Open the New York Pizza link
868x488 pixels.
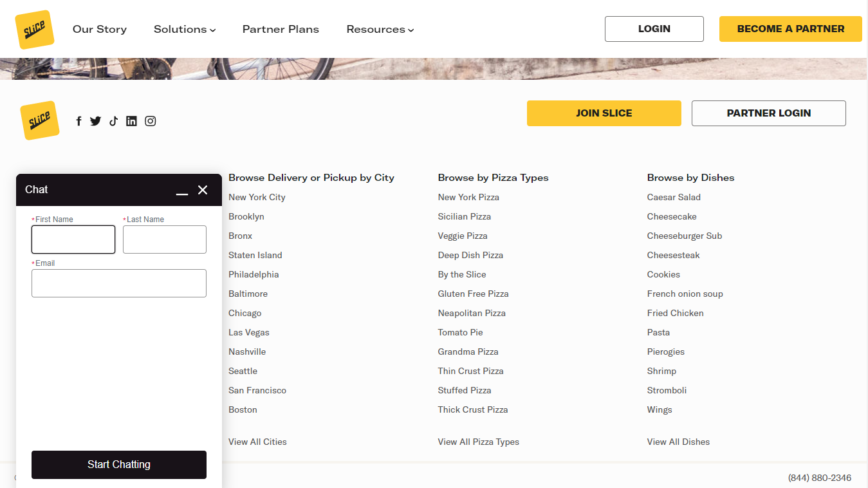pyautogui.click(x=468, y=197)
